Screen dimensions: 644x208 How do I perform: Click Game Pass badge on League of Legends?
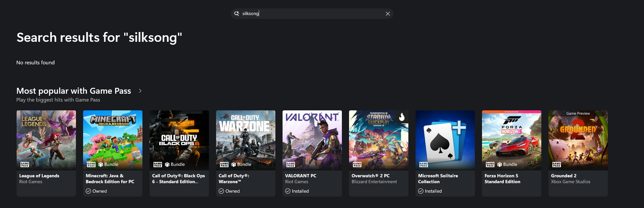coord(25,165)
